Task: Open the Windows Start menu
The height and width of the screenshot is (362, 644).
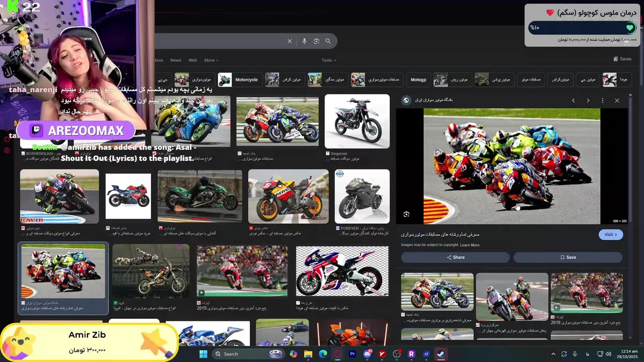Action: [x=203, y=354]
